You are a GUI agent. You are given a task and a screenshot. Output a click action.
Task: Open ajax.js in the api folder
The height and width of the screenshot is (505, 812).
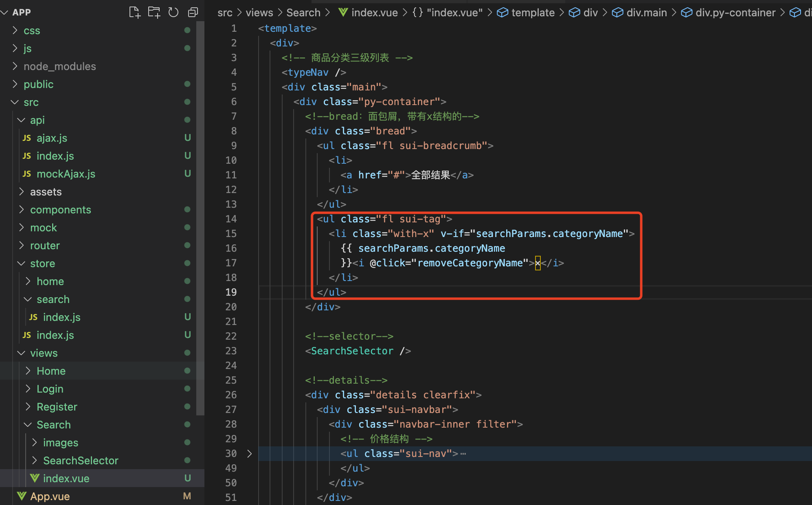click(52, 138)
